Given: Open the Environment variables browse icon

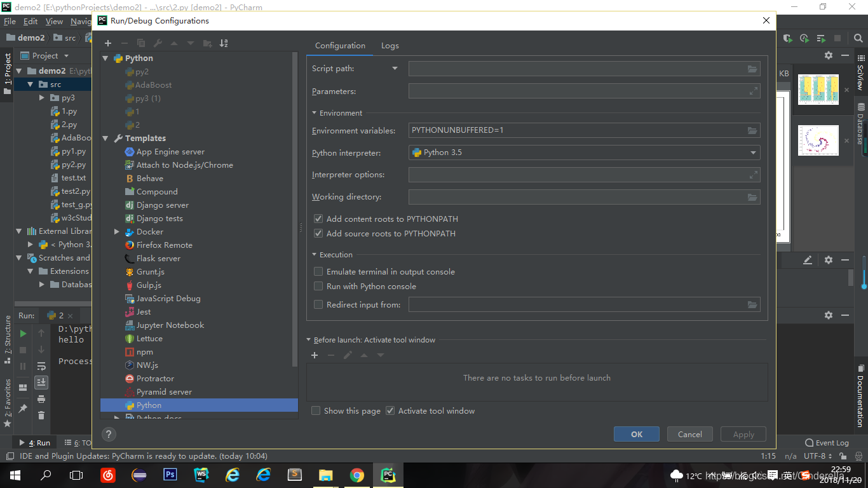Looking at the screenshot, I should (x=752, y=130).
